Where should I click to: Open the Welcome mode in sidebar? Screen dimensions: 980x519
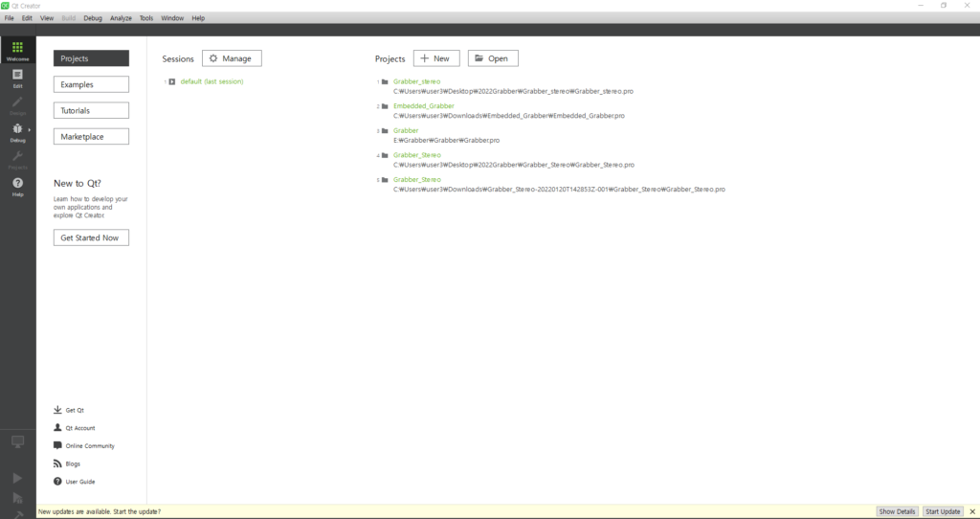(x=17, y=51)
